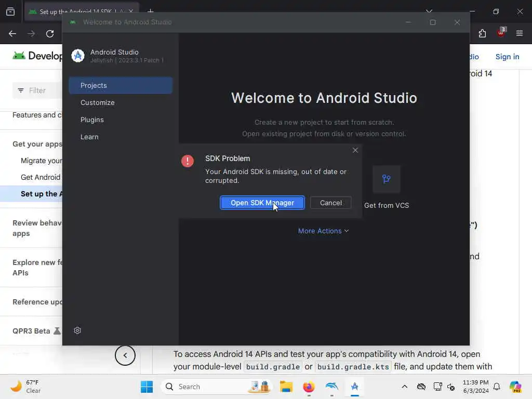Close the SDK Problem popup with its X
Viewport: 532px width, 399px height.
click(x=355, y=150)
